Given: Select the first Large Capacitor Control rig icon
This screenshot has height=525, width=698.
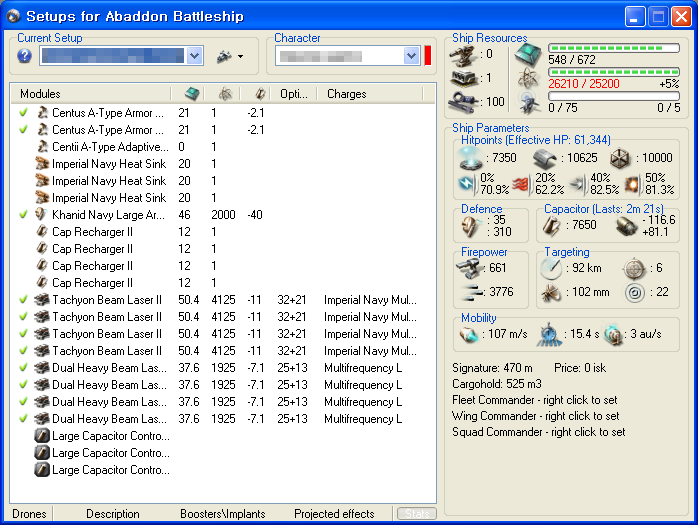Looking at the screenshot, I should (42, 435).
